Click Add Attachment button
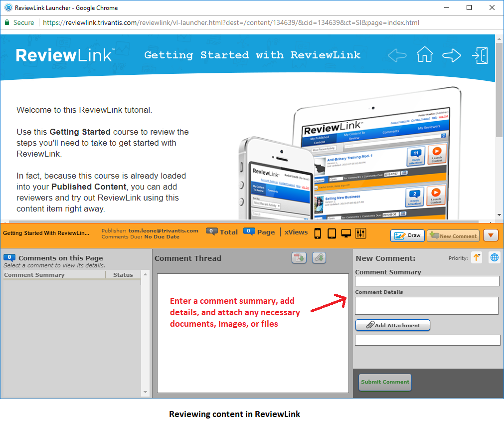Screen dimensions: 504x425 tap(392, 325)
